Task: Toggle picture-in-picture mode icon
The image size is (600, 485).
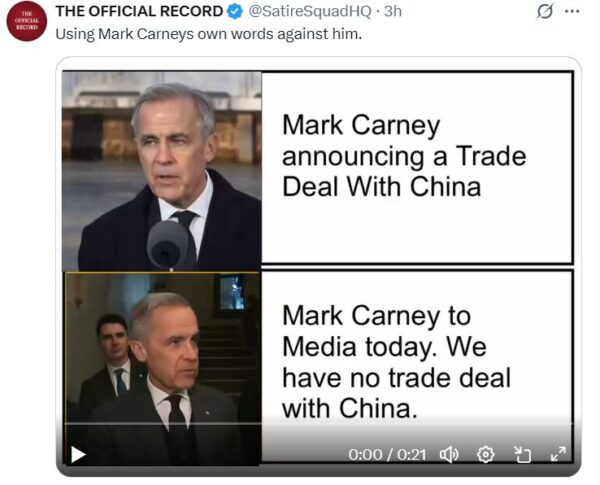Action: (522, 455)
